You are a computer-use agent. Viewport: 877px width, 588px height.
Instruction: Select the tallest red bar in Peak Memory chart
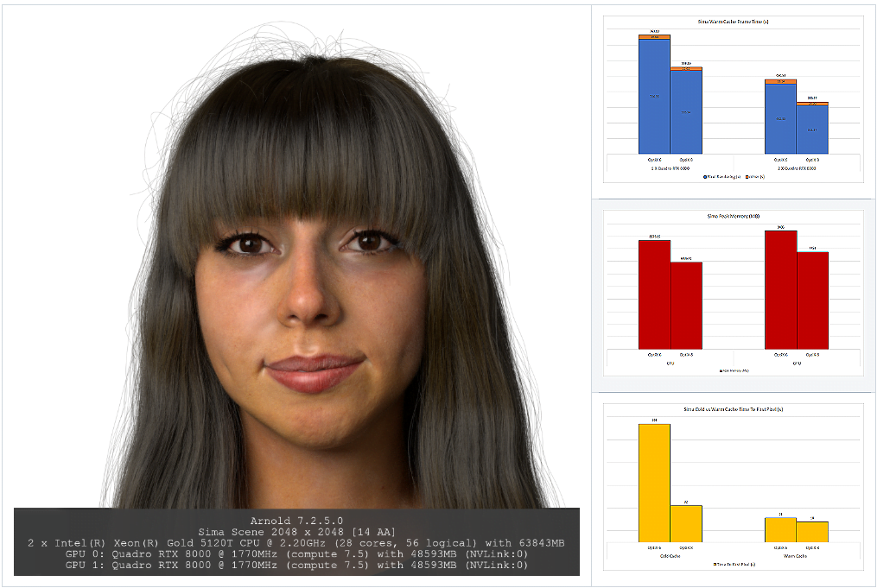coord(780,290)
